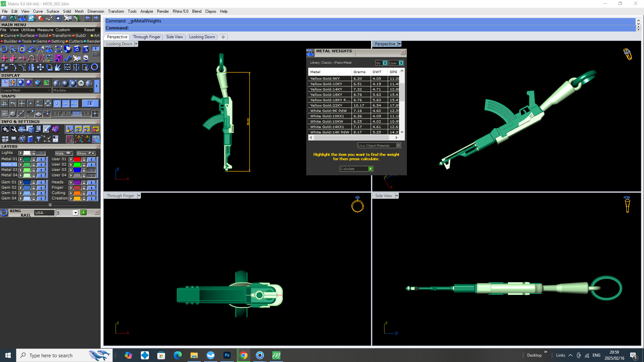Select the Yellow Gold:18KY row
This screenshot has height=362, width=644.
[326, 95]
